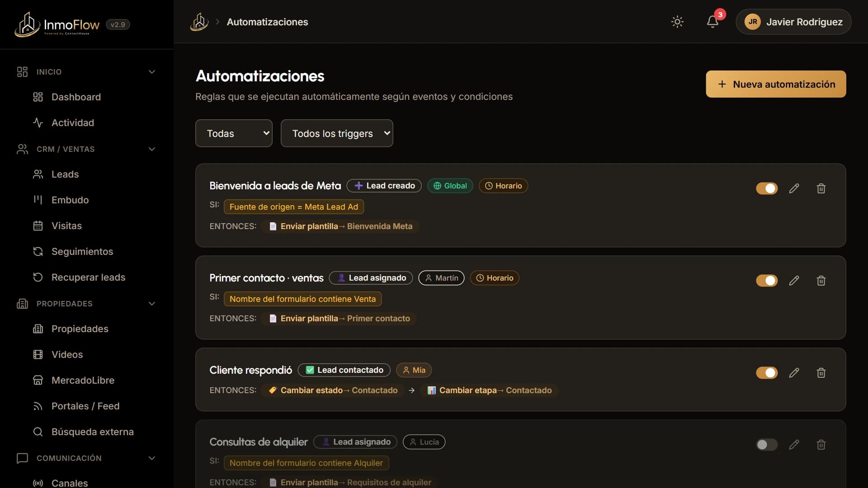Click the Cliente respondió card title

pos(250,370)
